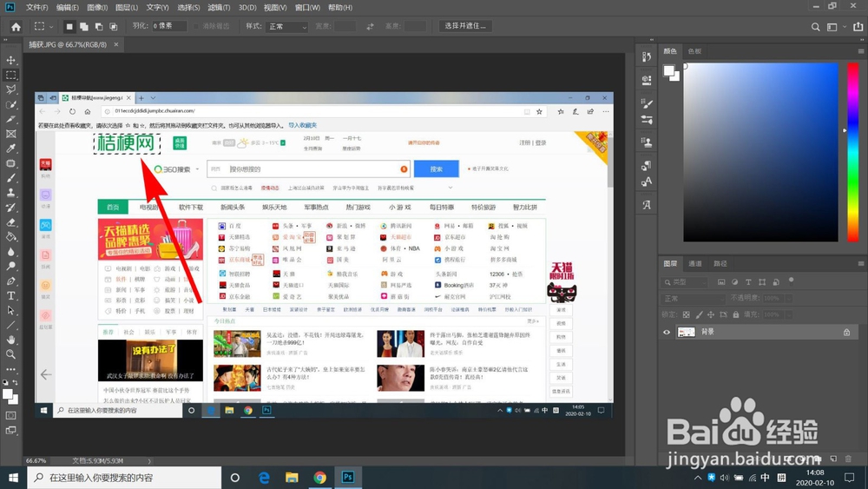This screenshot has height=489, width=868.
Task: Hide the 背景 layer with the eye icon
Action: pos(667,333)
